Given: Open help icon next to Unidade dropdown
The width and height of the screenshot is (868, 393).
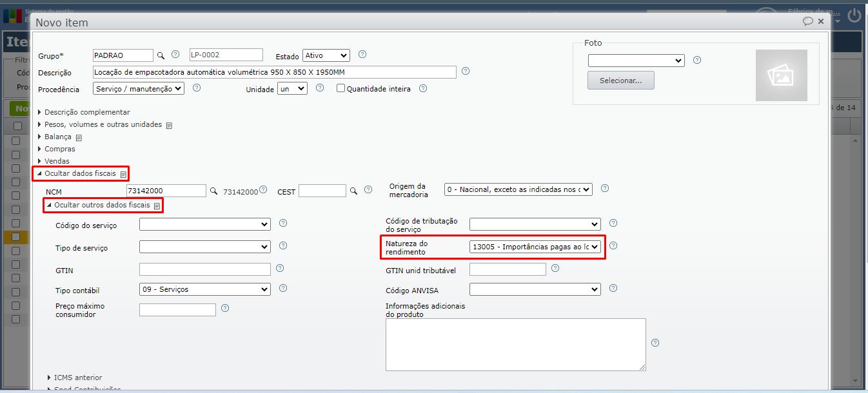Looking at the screenshot, I should click(320, 88).
